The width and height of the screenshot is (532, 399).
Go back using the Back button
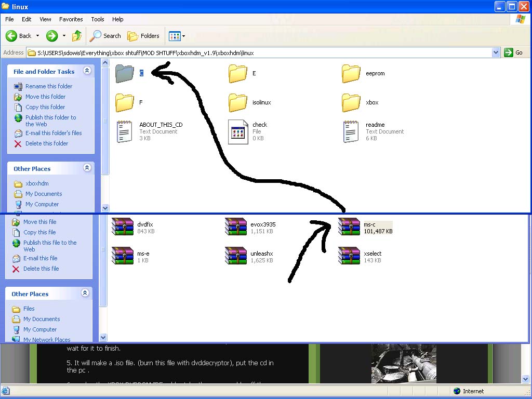click(19, 36)
